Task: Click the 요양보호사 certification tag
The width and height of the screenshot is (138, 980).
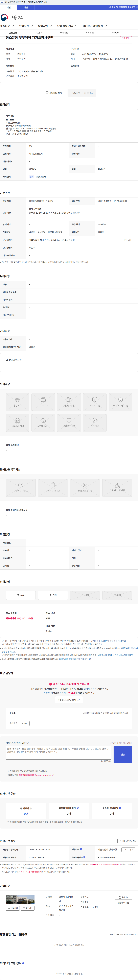Action: (x=41, y=177)
